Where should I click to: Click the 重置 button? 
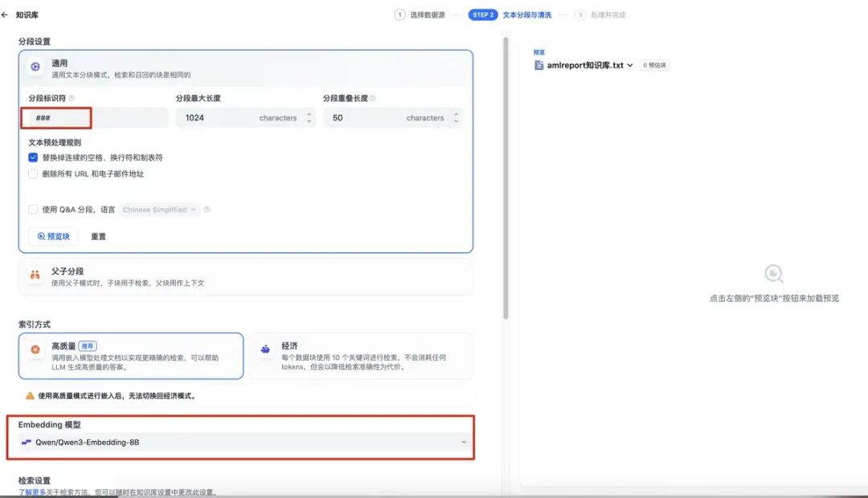point(98,236)
